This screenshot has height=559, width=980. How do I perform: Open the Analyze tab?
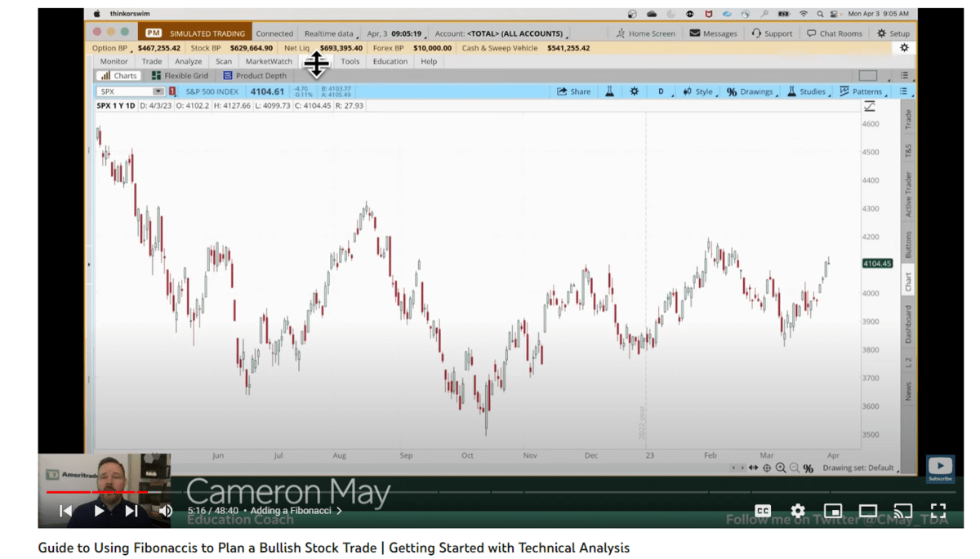[189, 61]
